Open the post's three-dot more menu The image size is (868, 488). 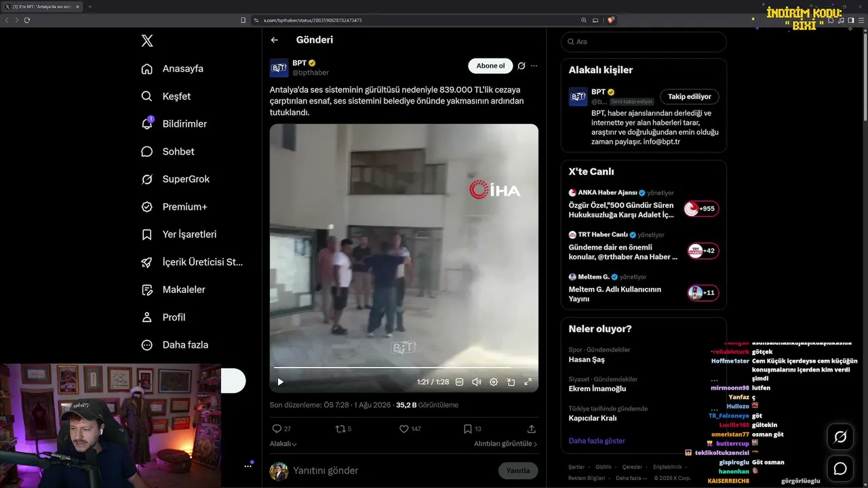tap(534, 66)
